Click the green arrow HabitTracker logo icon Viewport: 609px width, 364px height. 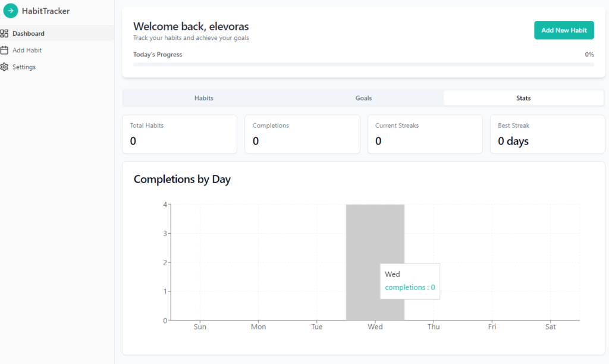tap(11, 11)
